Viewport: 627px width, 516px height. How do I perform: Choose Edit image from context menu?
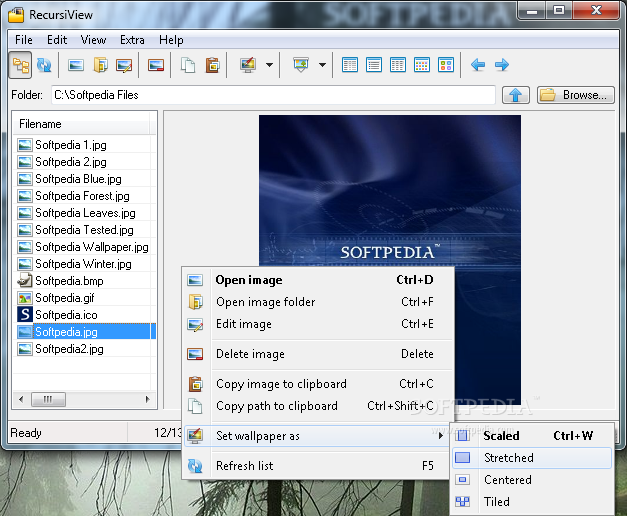click(x=318, y=324)
